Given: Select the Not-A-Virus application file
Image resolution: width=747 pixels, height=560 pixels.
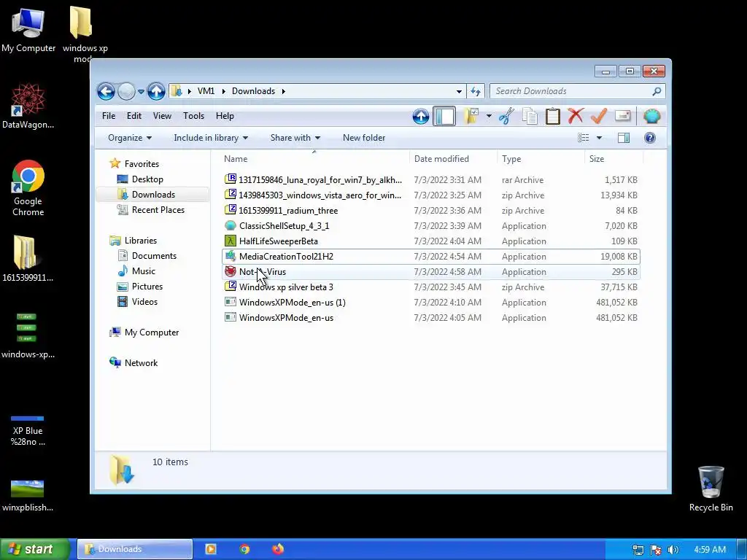Looking at the screenshot, I should (x=431, y=272).
